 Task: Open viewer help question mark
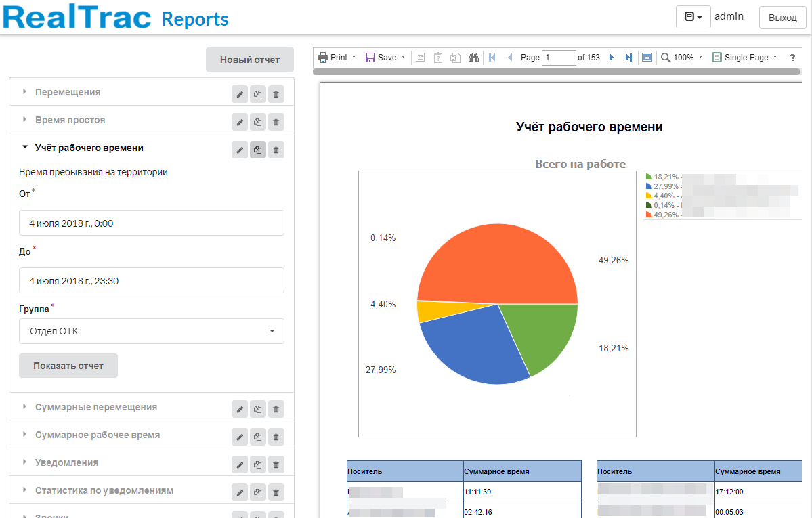tap(792, 58)
